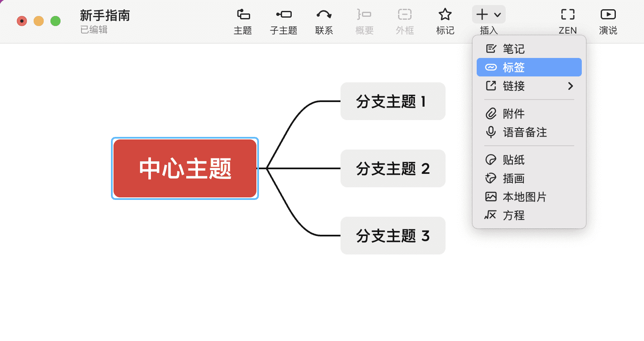Viewport: 644px width, 341px height.
Task: Click the 新手指南 document title
Action: (x=105, y=16)
